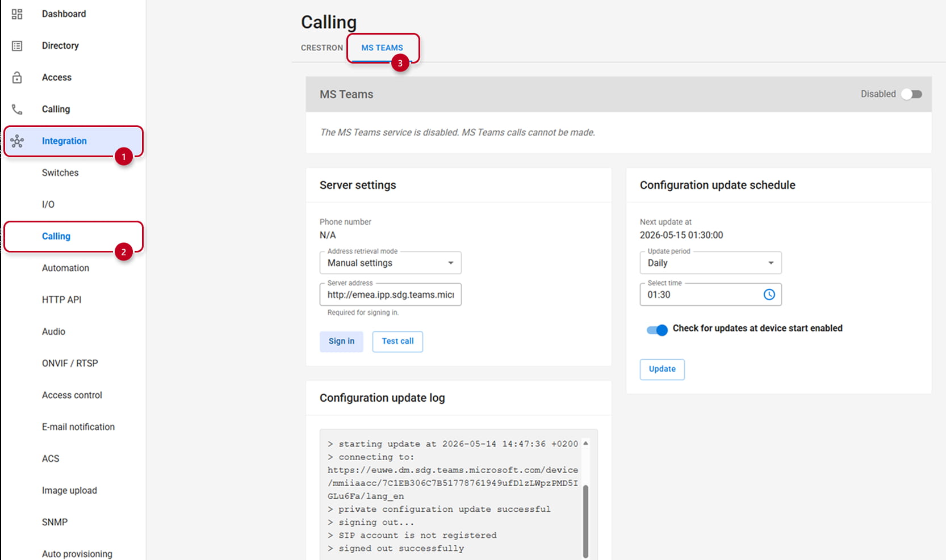
Task: Switch to the MS TEAMS tab
Action: click(x=382, y=48)
